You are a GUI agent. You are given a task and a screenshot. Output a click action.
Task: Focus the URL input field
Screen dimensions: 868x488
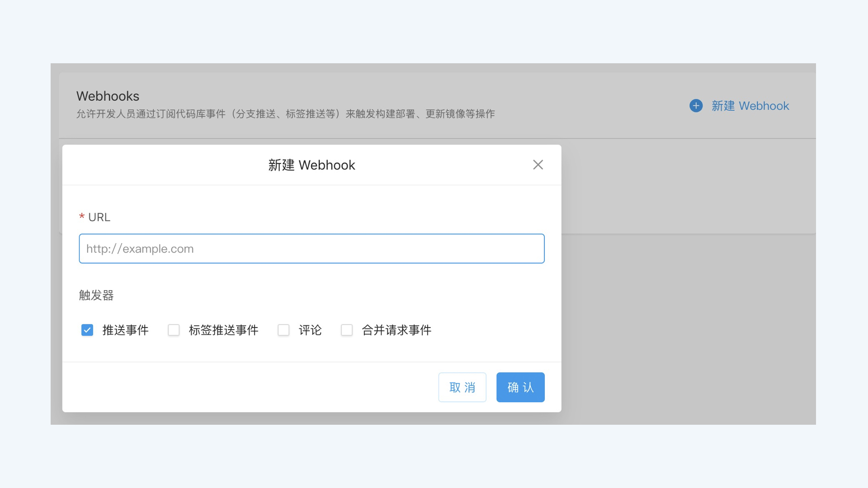click(311, 249)
